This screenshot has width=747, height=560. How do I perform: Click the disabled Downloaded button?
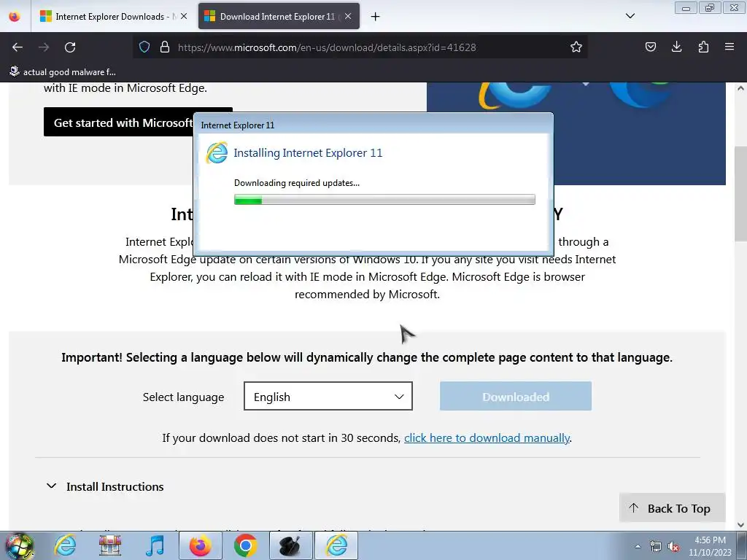tap(516, 396)
